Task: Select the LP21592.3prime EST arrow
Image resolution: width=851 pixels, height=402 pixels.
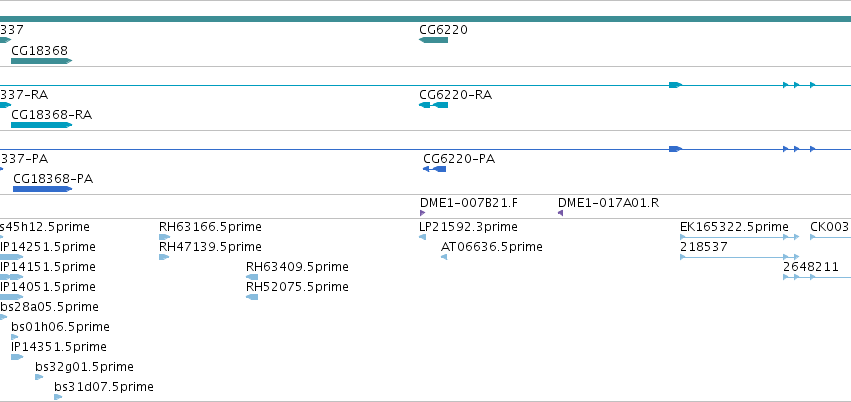Action: (x=423, y=237)
